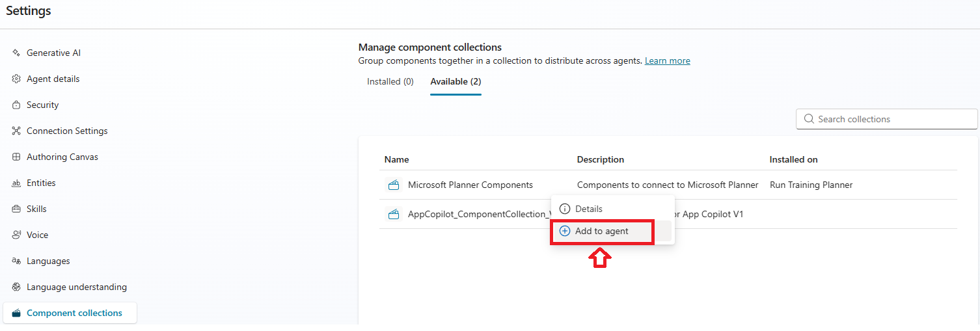Open Details from the context menu
Viewport: 980px width, 331px height.
[x=588, y=209]
